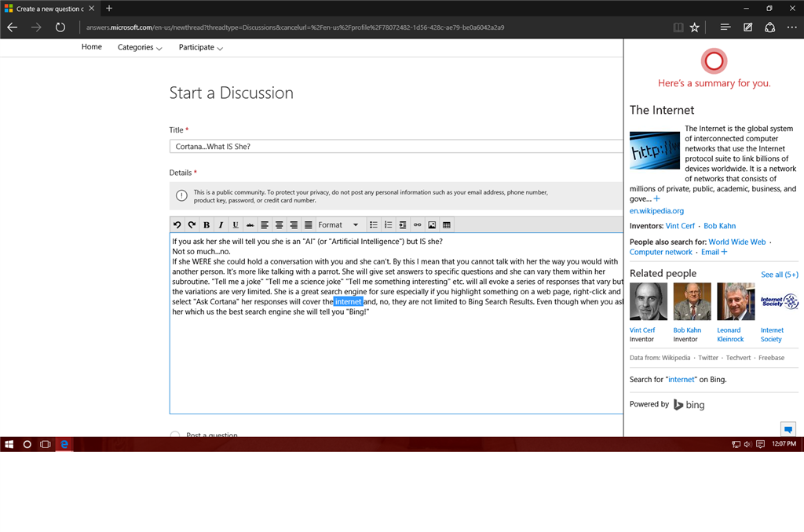Open the network icon in system tray
Image resolution: width=804 pixels, height=532 pixels.
pyautogui.click(x=736, y=444)
